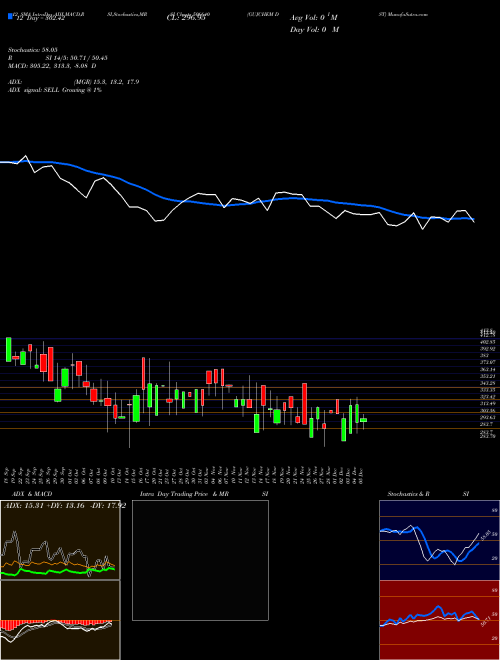The image size is (500, 660).
Task: Click 'ADX signal: SELL Growing @ 1%' text
Action: tap(55, 90)
